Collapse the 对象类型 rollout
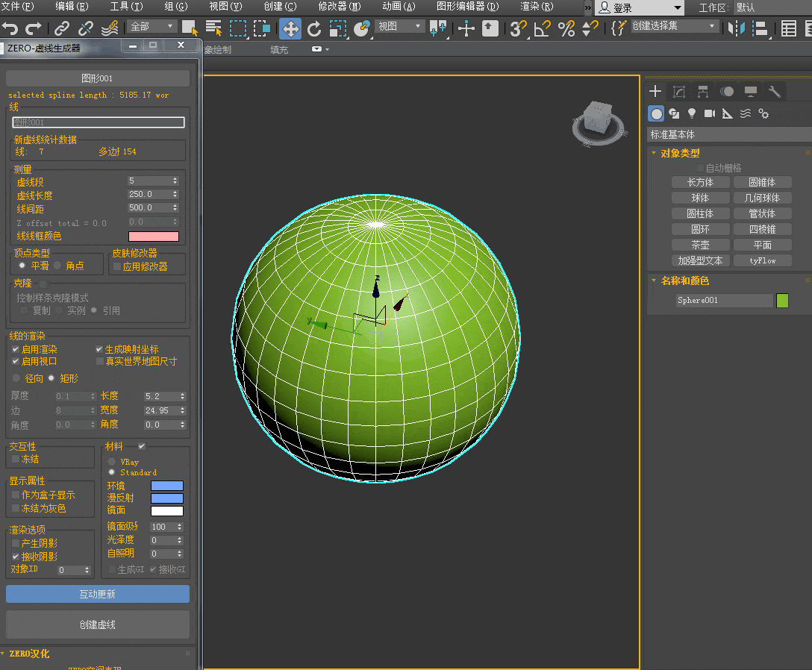The width and height of the screenshot is (812, 670). pyautogui.click(x=679, y=153)
